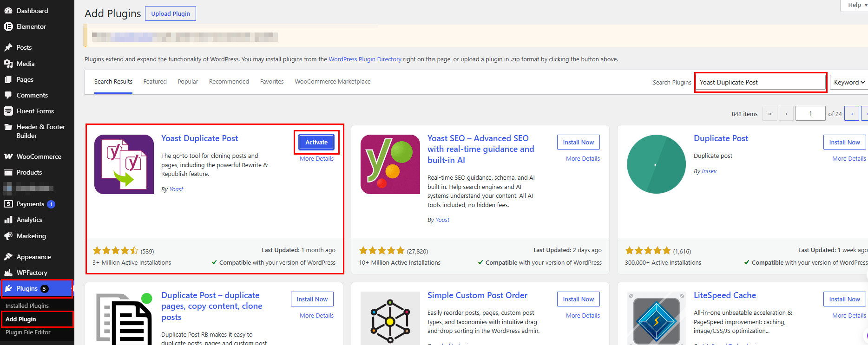
Task: Select the Search Results tab
Action: click(x=113, y=82)
